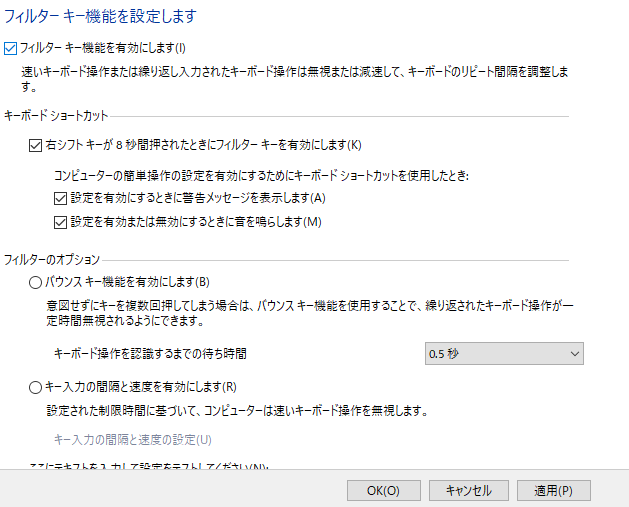
Task: Apply changes with the 適用(P) button
Action: pos(553,490)
